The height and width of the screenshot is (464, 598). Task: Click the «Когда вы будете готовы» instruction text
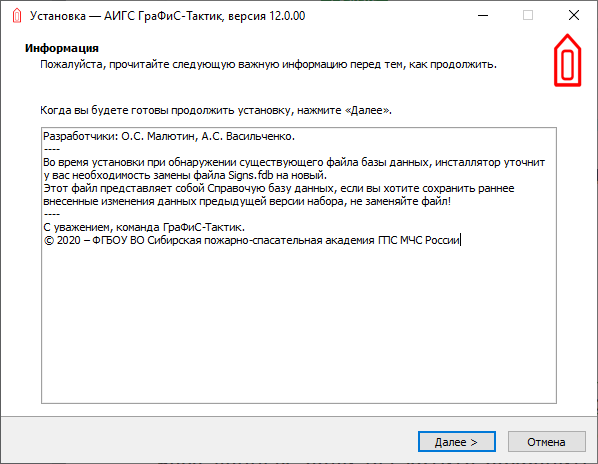click(216, 110)
